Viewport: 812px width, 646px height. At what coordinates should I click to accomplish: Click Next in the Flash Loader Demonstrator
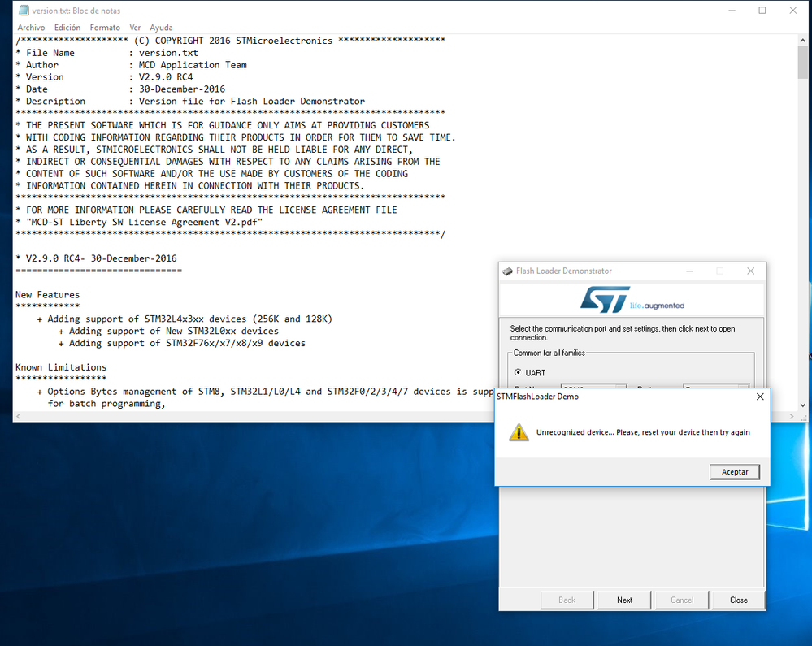(624, 600)
